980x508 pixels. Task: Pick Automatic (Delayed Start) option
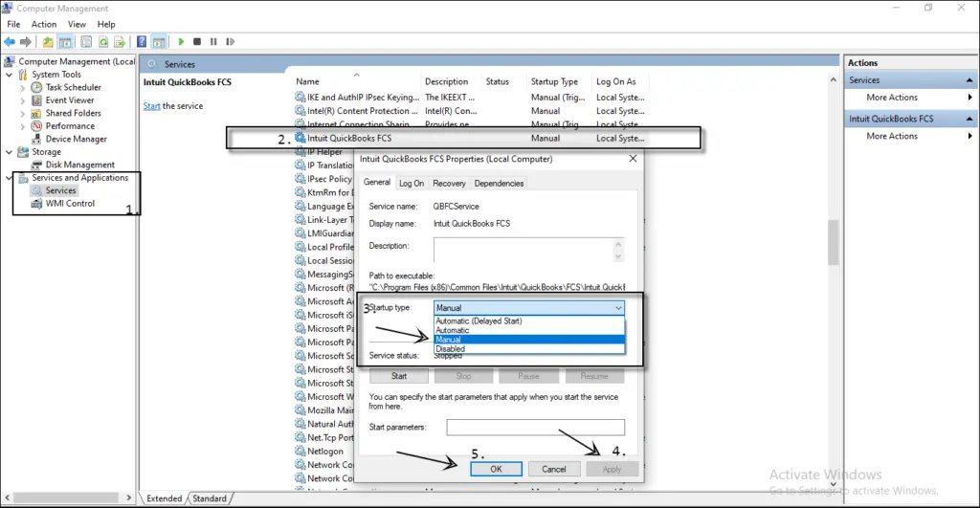click(478, 321)
